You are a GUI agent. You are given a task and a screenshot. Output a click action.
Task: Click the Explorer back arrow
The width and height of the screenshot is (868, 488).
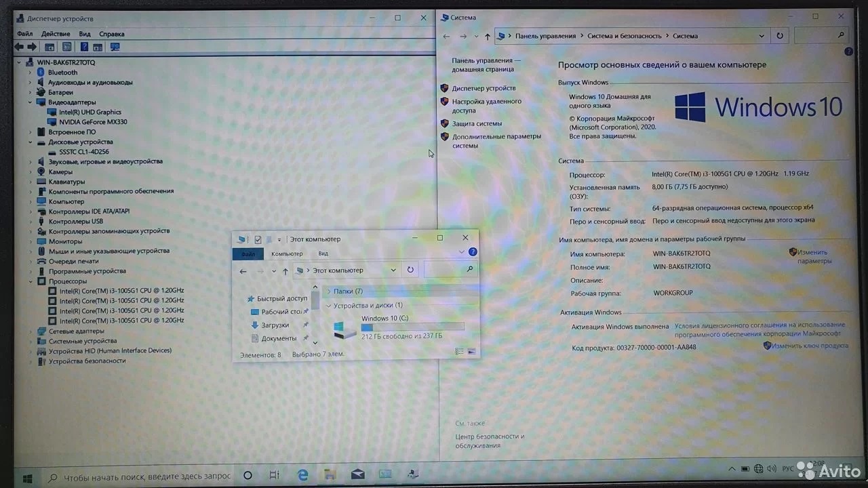coord(243,271)
